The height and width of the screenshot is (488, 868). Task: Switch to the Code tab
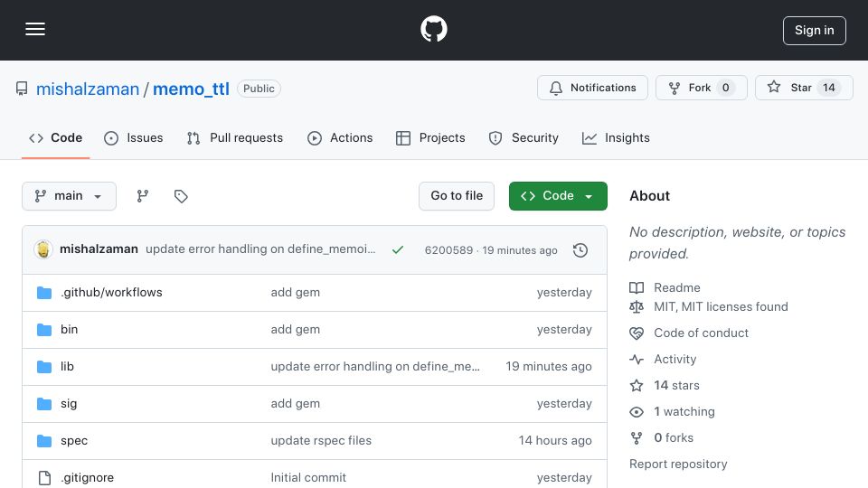click(55, 137)
